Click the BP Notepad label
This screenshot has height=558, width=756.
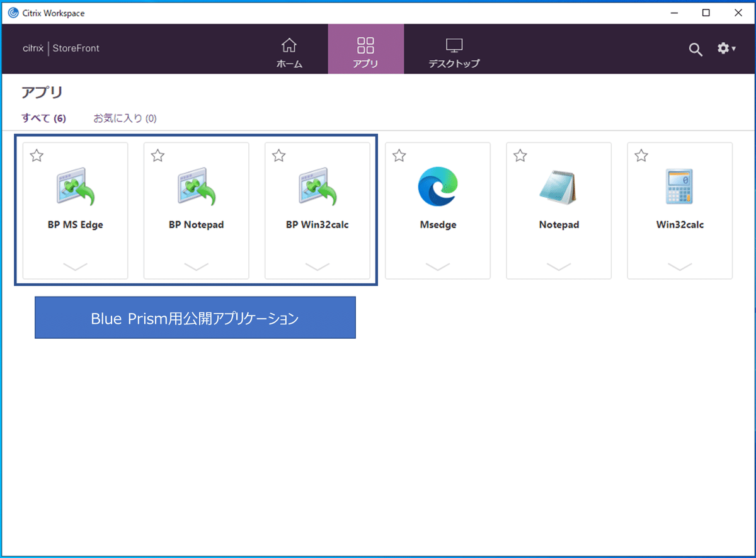(x=197, y=225)
